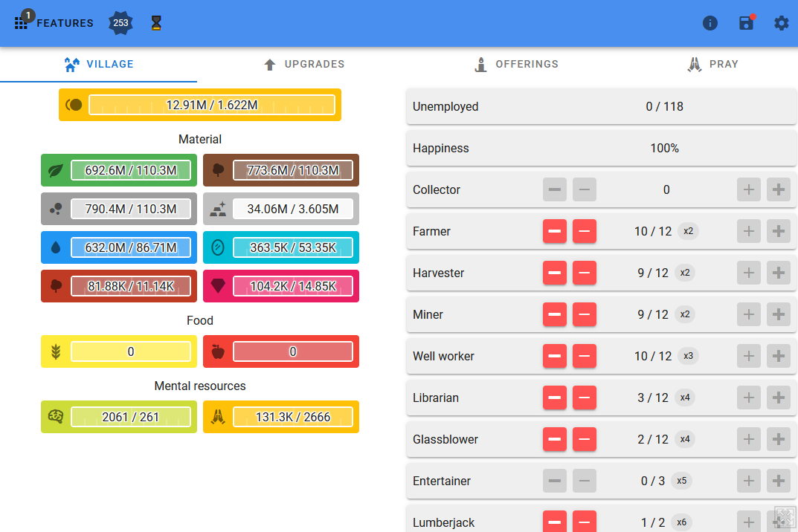Image resolution: width=798 pixels, height=532 pixels.
Task: Go to the Pray tab
Action: [x=712, y=65]
